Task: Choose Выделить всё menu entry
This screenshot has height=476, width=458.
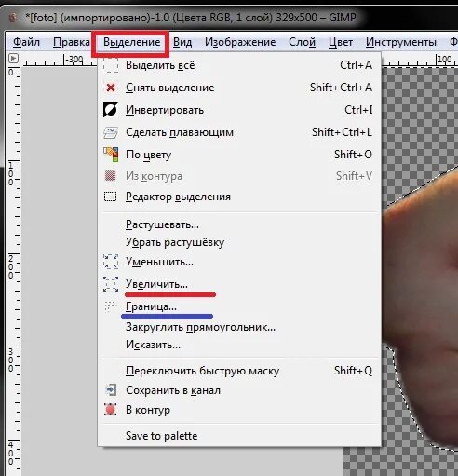Action: (239, 65)
